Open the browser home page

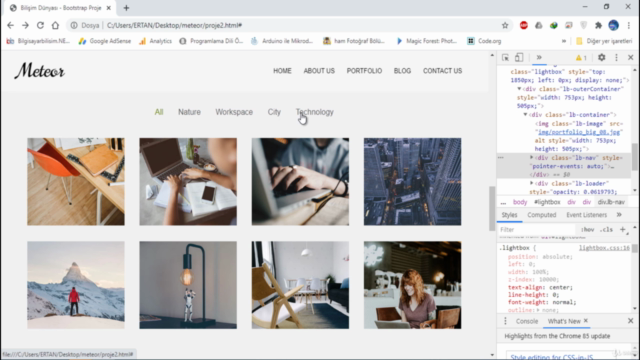click(x=55, y=25)
